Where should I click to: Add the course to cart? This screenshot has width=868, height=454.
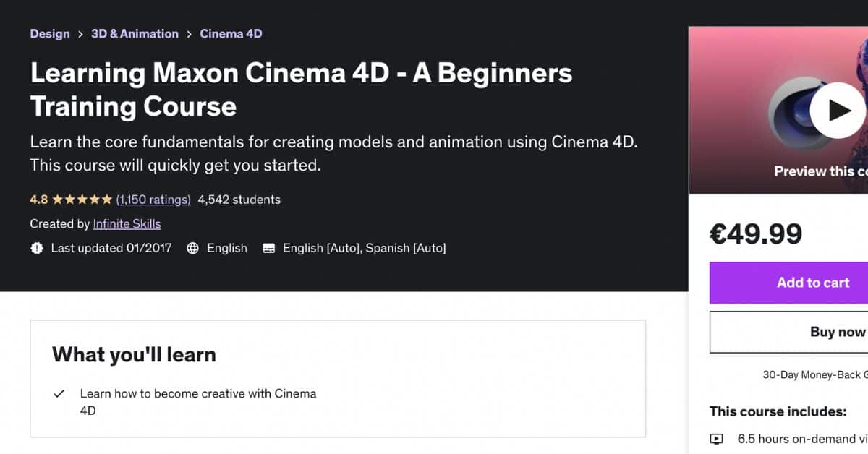point(813,283)
